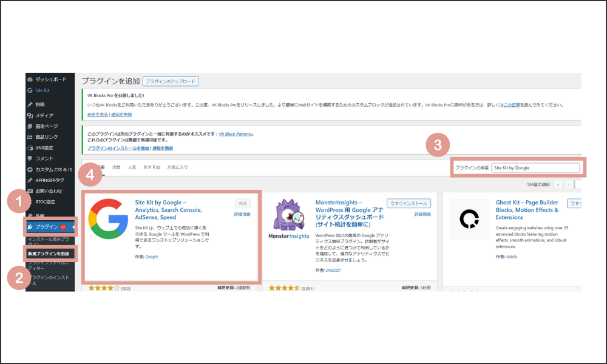The width and height of the screenshot is (607, 364).
Task: Click プラグインのインストールを開始 link
Action: [x=118, y=148]
